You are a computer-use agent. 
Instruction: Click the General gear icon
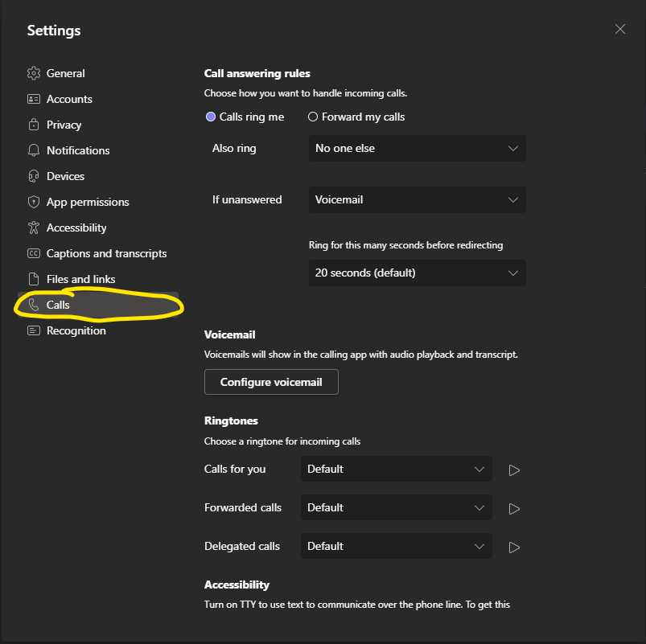click(x=33, y=73)
